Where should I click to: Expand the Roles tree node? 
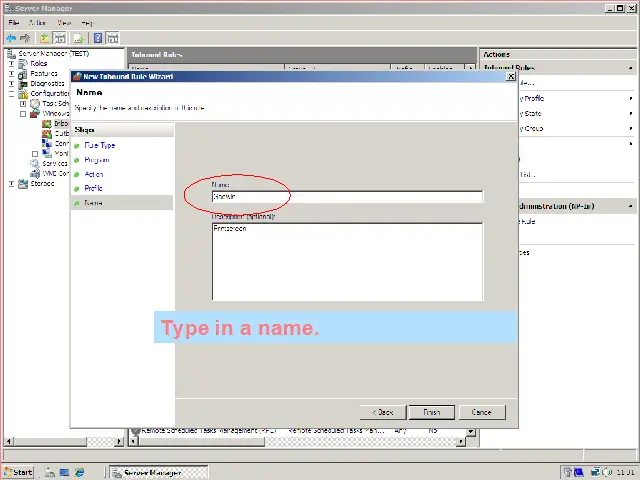point(12,64)
